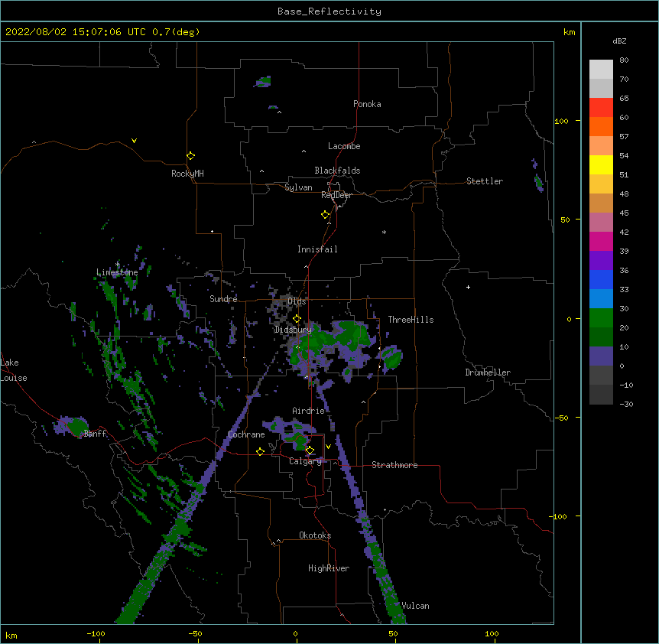The height and width of the screenshot is (644, 659).
Task: Click green radar echo west of Banff
Action: (x=77, y=426)
